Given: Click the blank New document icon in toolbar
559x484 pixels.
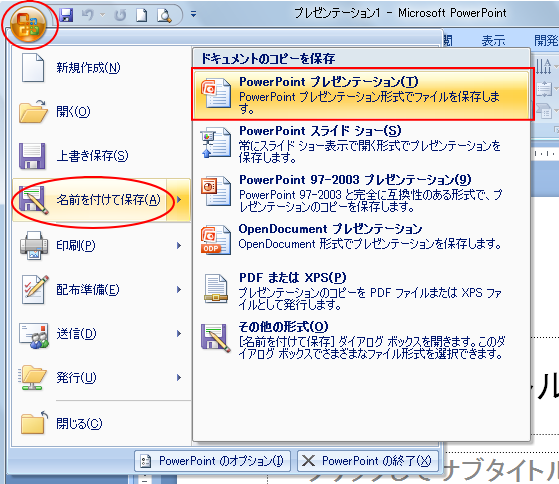Looking at the screenshot, I should [x=142, y=15].
